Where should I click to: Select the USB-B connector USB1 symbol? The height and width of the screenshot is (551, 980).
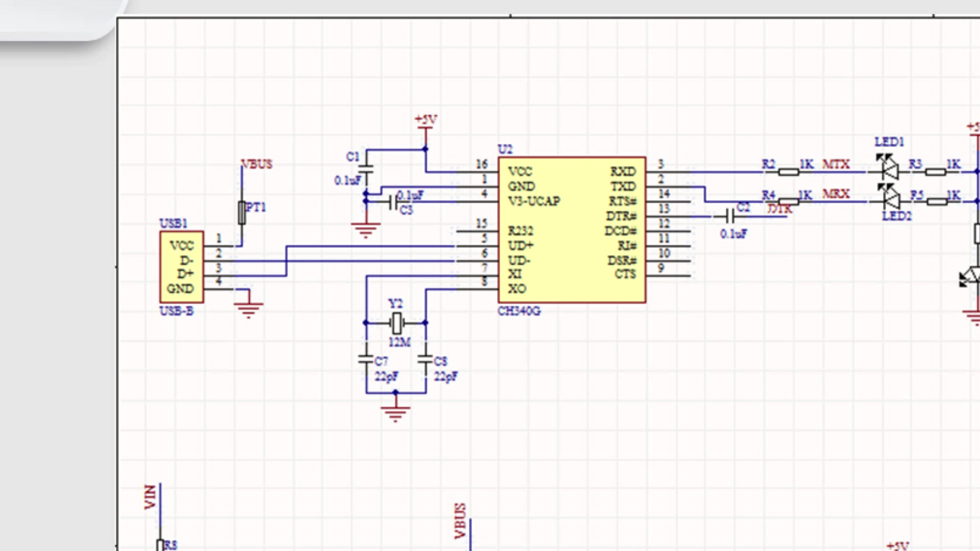click(x=182, y=267)
